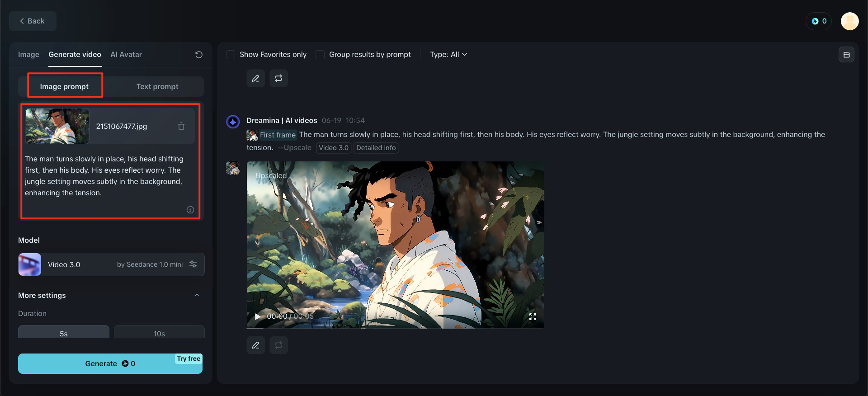This screenshot has height=396, width=868.
Task: Click the Video 3.0 tag in result
Action: (x=334, y=148)
